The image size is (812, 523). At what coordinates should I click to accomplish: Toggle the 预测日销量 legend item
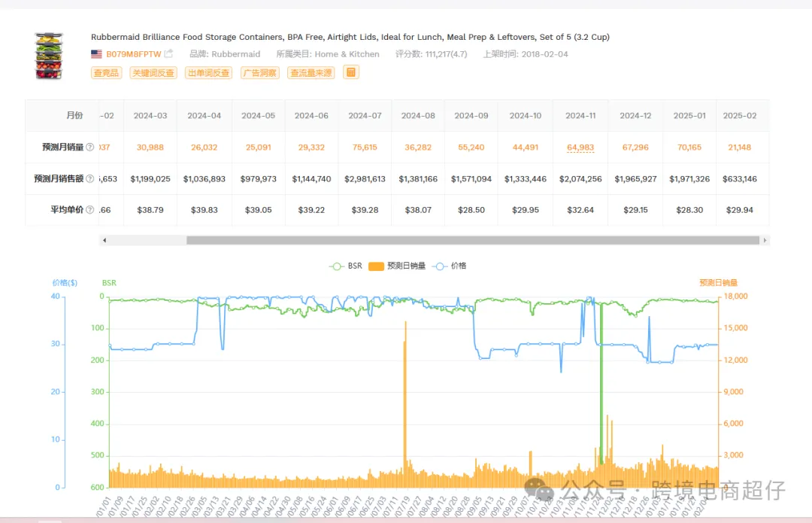(x=397, y=266)
